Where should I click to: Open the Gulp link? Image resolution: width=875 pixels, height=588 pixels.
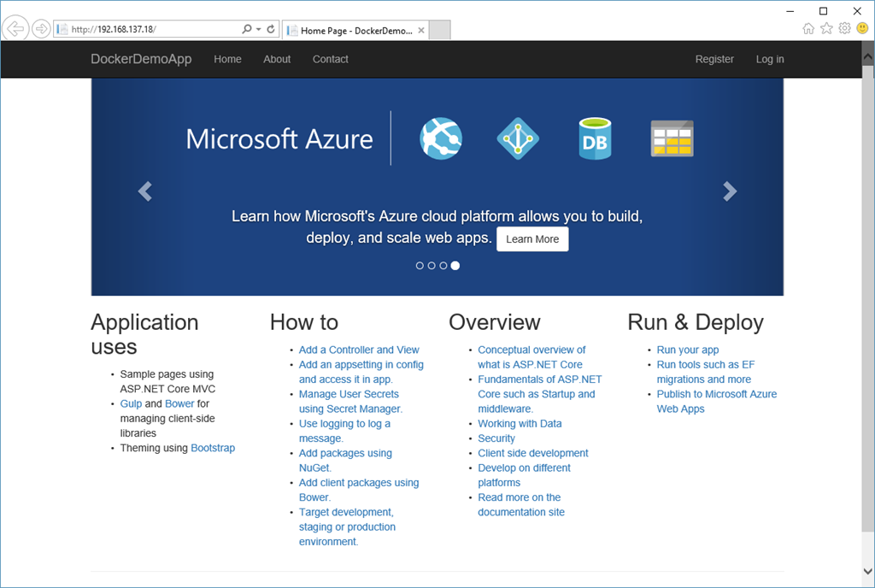click(x=131, y=403)
